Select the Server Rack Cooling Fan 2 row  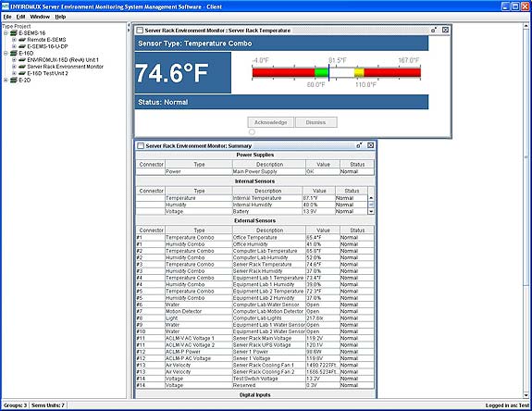(x=255, y=372)
